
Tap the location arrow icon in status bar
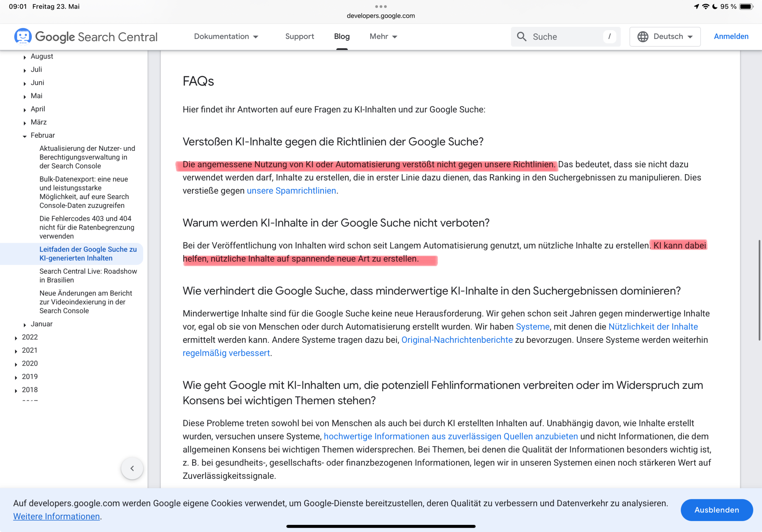pyautogui.click(x=696, y=6)
